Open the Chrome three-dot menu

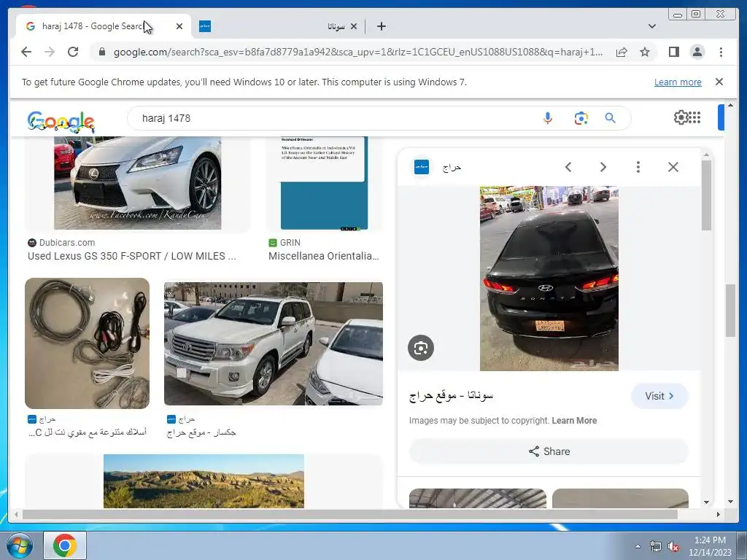coord(721,52)
